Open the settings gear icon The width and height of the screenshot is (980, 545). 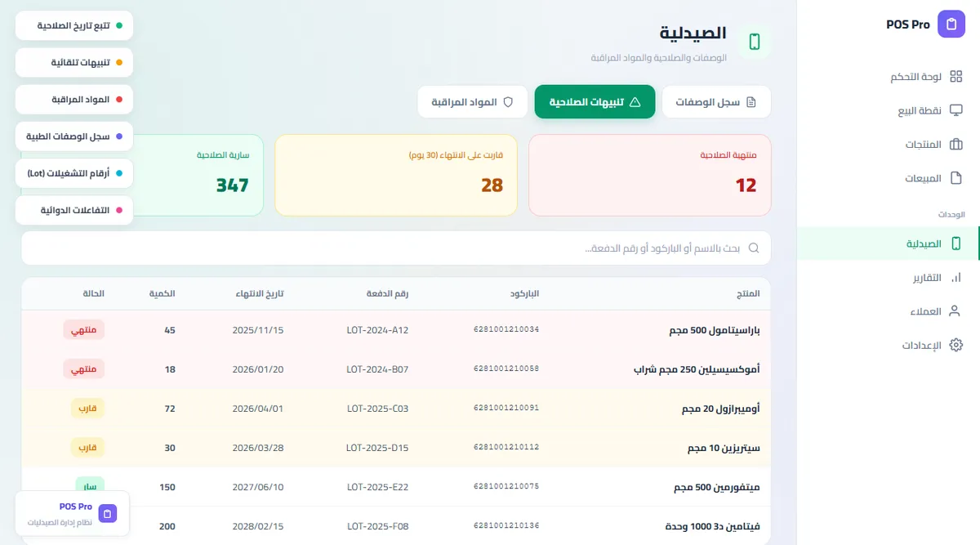(955, 346)
